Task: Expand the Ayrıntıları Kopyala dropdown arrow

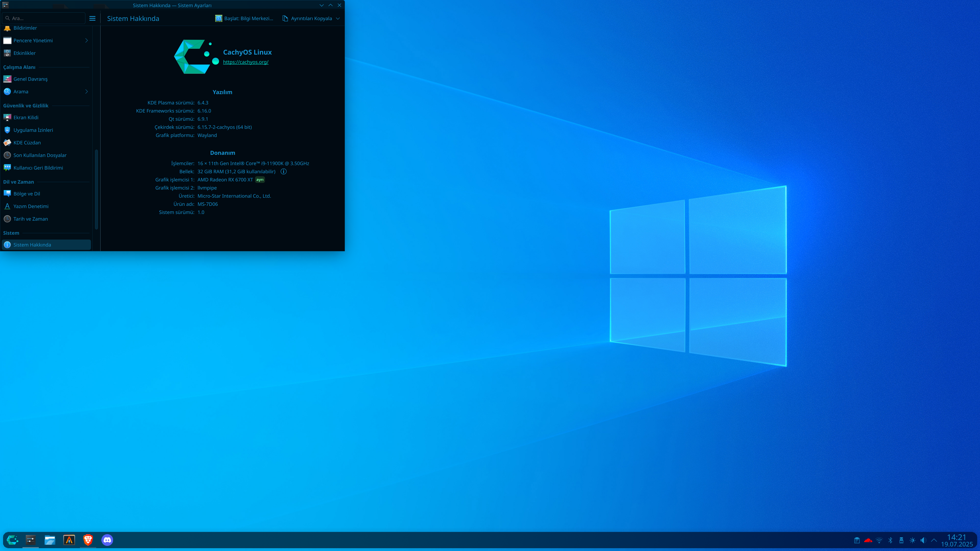Action: [338, 18]
